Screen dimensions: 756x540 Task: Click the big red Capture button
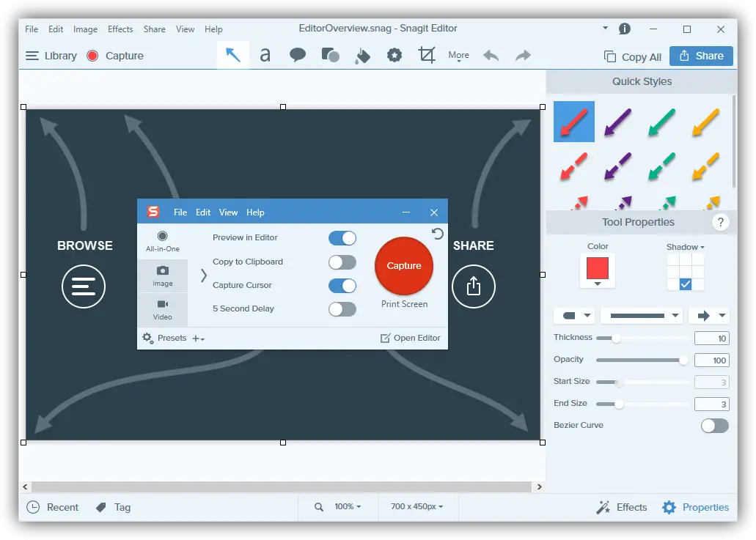coord(404,266)
